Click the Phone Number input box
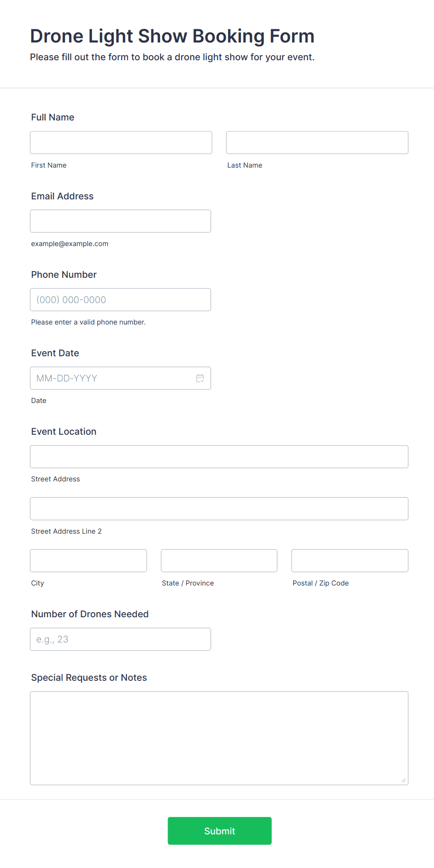The image size is (434, 868). [120, 300]
